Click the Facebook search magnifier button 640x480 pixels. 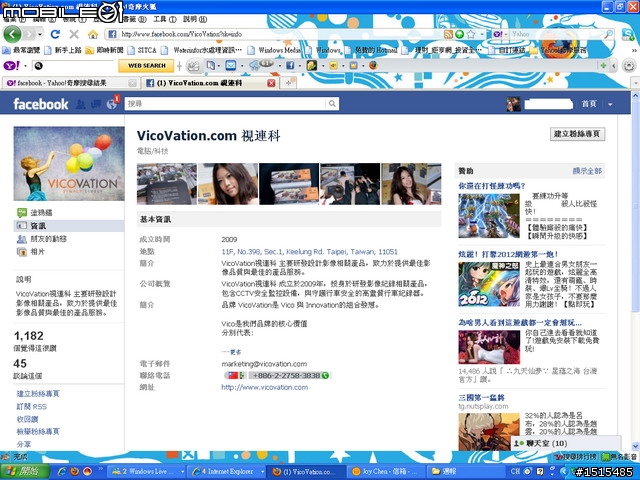click(x=333, y=104)
